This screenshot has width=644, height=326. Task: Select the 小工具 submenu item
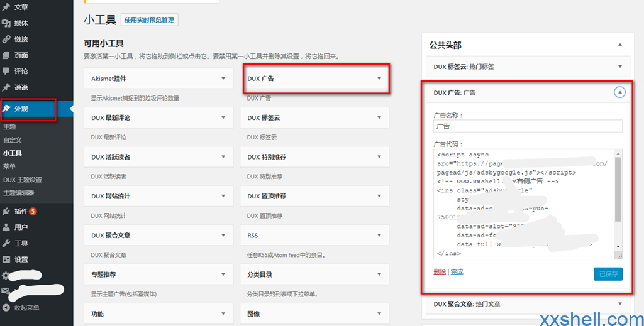click(x=13, y=153)
